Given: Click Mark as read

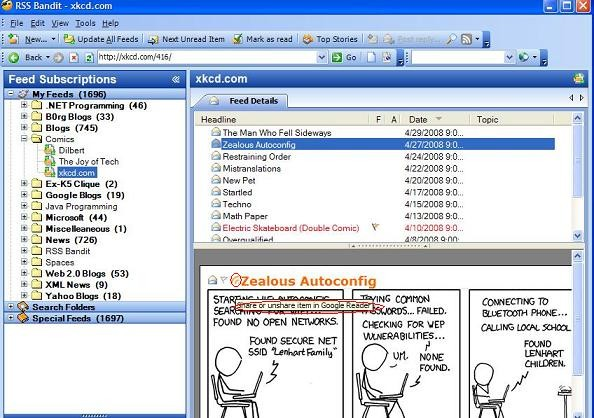Looking at the screenshot, I should [263, 39].
